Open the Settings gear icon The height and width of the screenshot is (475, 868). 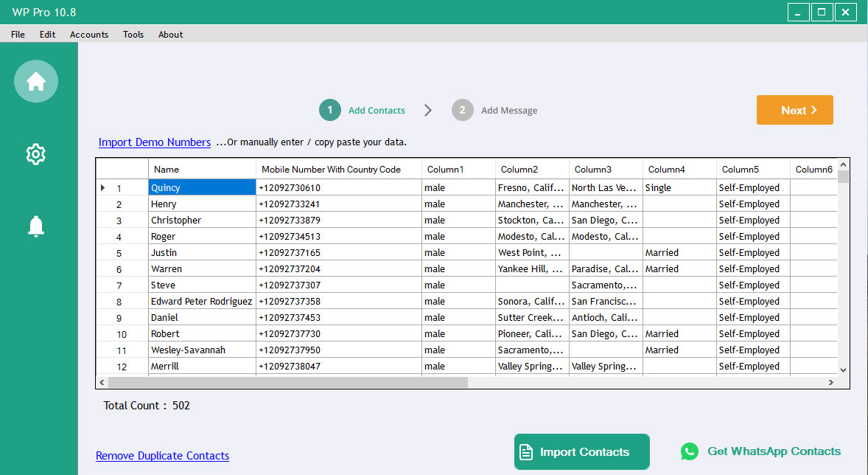click(x=36, y=154)
